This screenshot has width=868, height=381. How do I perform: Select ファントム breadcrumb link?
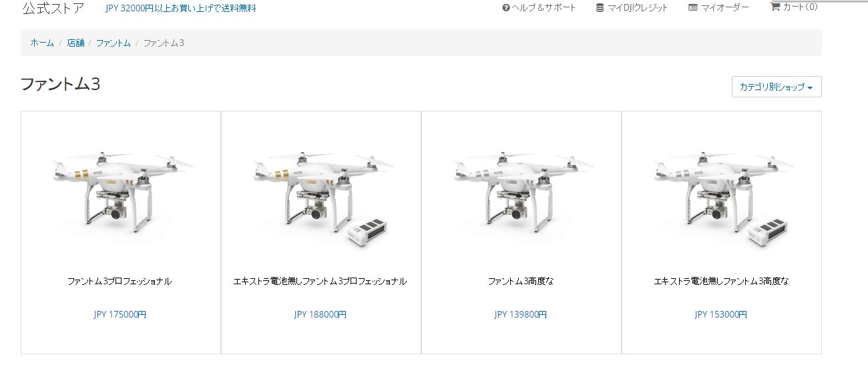pyautogui.click(x=114, y=43)
